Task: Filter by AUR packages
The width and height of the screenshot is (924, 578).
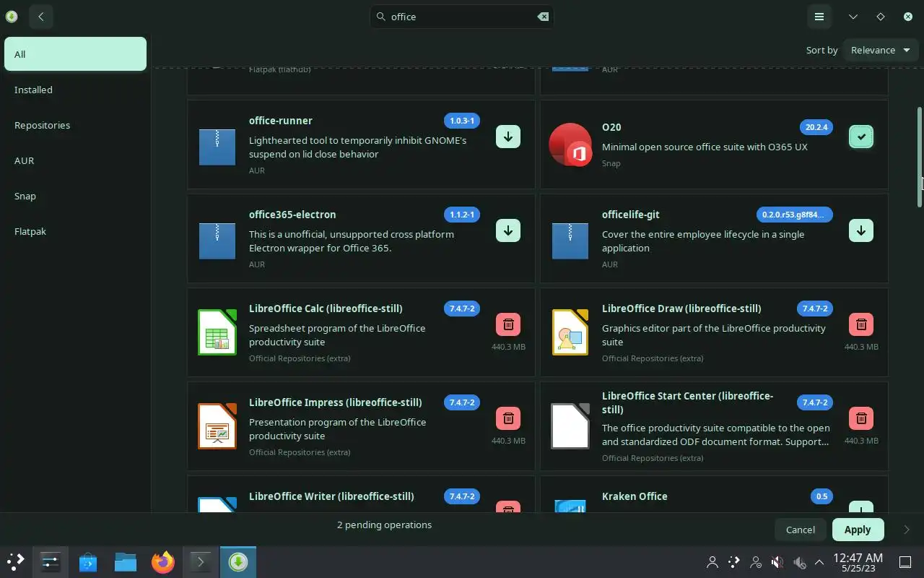Action: click(x=75, y=160)
